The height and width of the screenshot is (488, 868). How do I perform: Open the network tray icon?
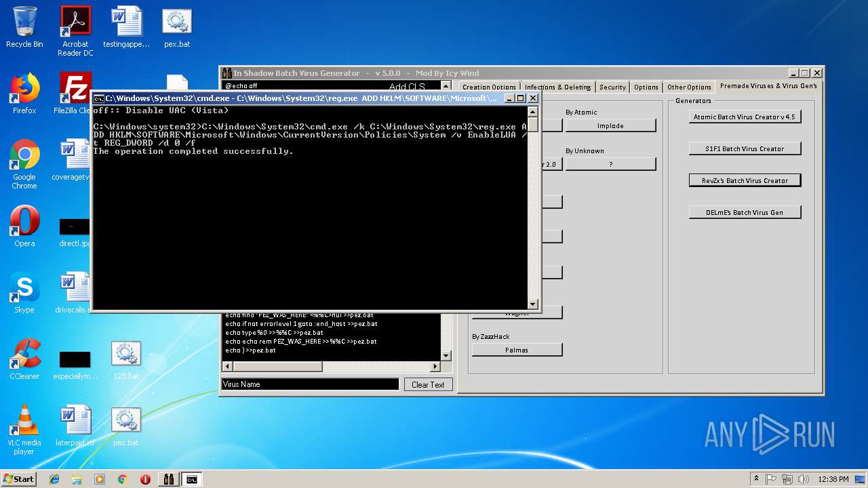pos(787,479)
